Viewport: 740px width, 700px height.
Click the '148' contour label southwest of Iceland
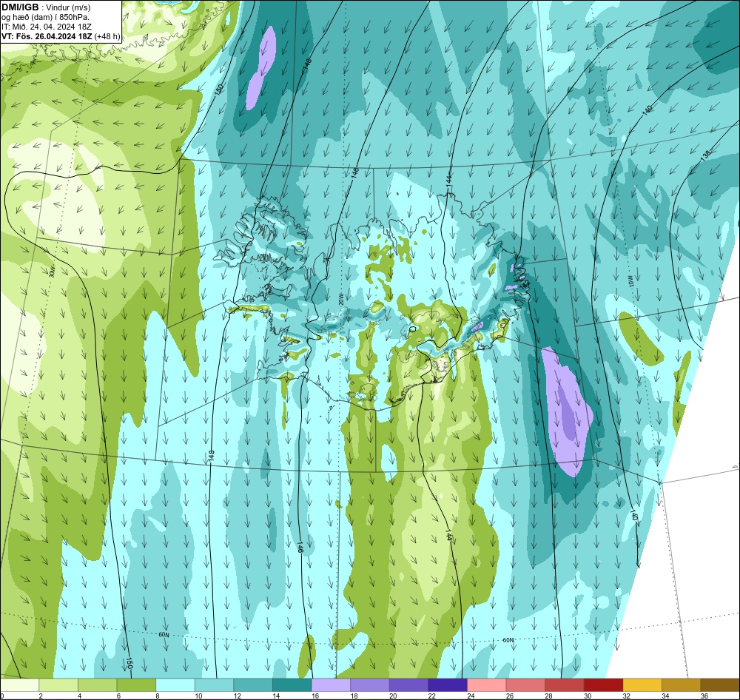212,456
